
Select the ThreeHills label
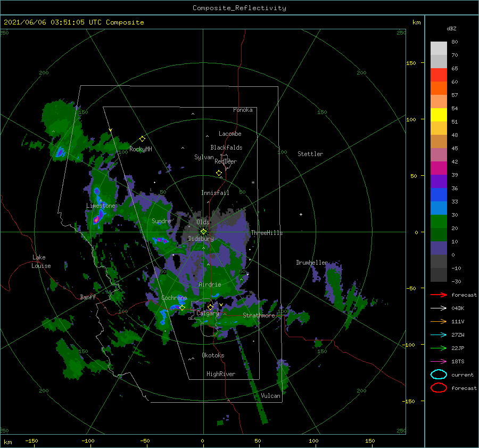click(x=267, y=233)
